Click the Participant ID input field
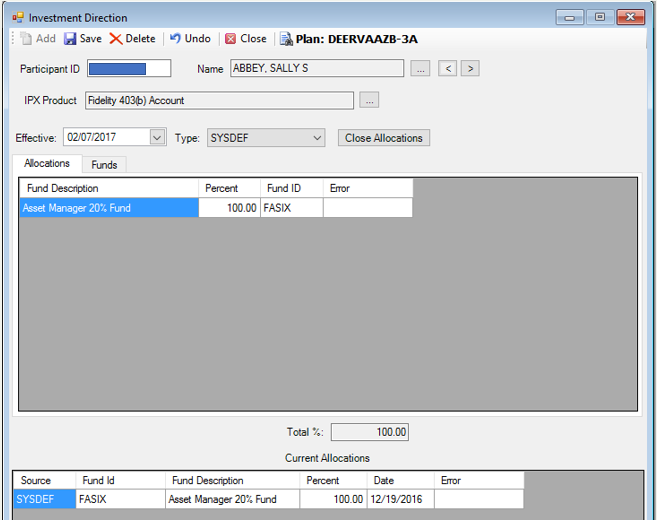657x520 pixels. pyautogui.click(x=129, y=68)
